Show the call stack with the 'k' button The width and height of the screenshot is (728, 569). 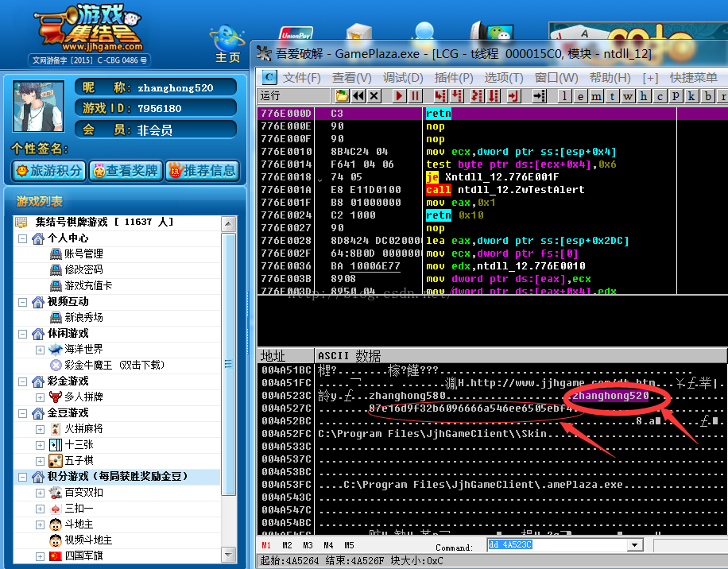tap(691, 96)
